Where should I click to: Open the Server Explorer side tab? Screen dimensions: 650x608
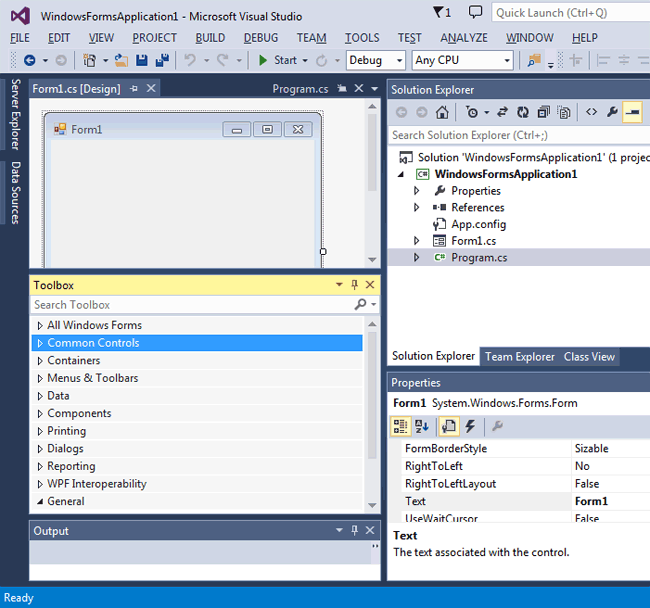[15, 114]
